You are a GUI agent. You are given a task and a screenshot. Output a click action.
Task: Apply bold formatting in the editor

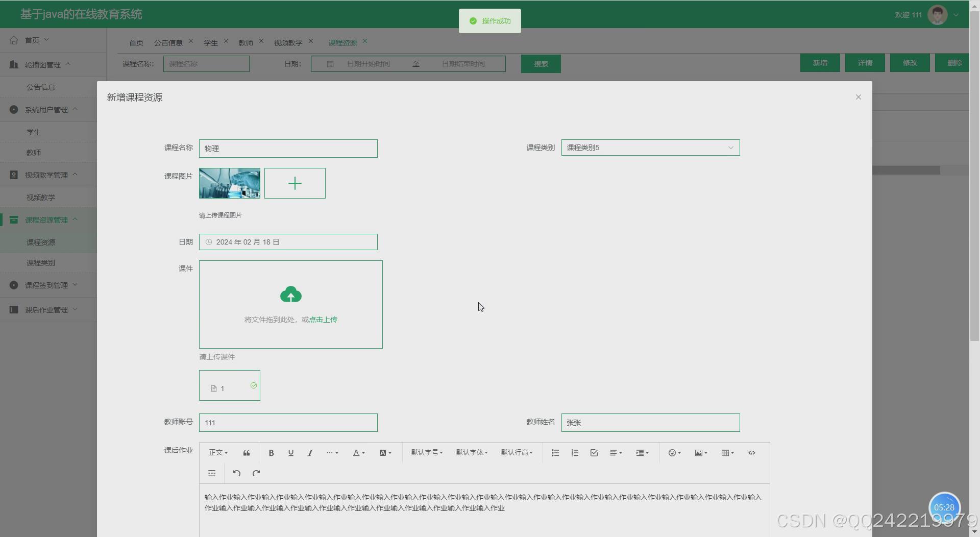271,453
